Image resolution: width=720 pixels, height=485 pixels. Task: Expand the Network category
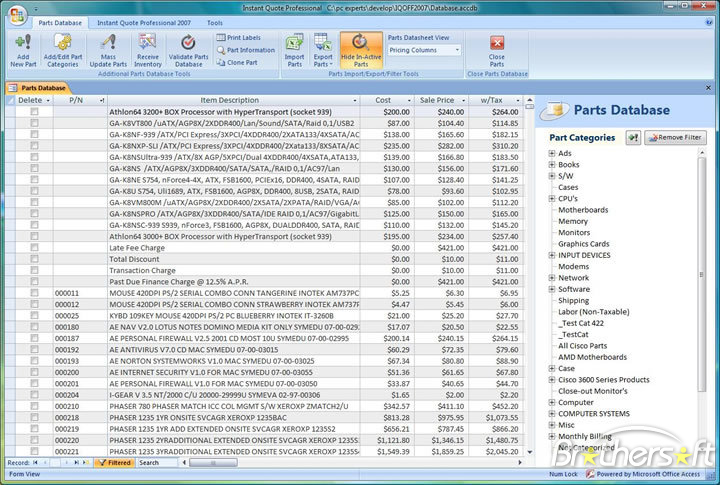(x=552, y=277)
